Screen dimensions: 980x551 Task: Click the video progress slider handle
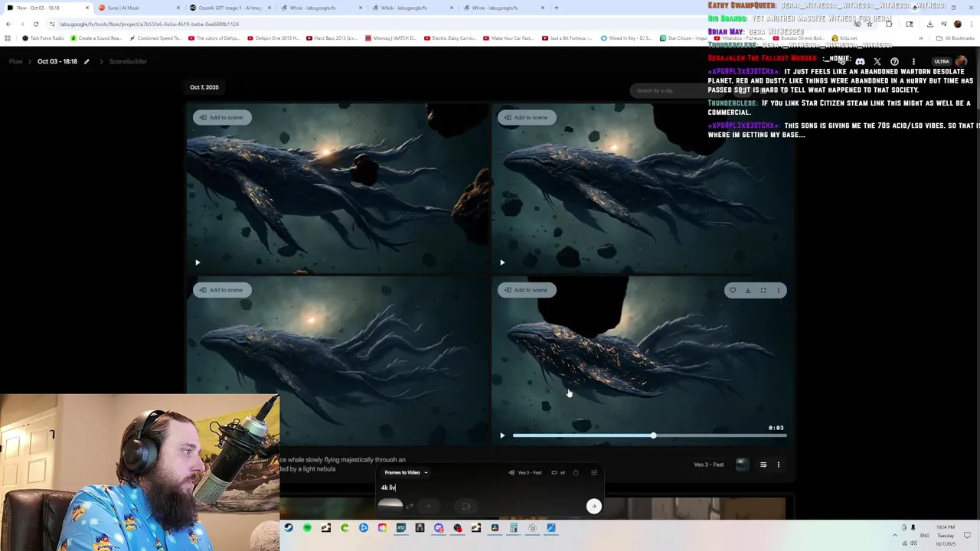[653, 435]
